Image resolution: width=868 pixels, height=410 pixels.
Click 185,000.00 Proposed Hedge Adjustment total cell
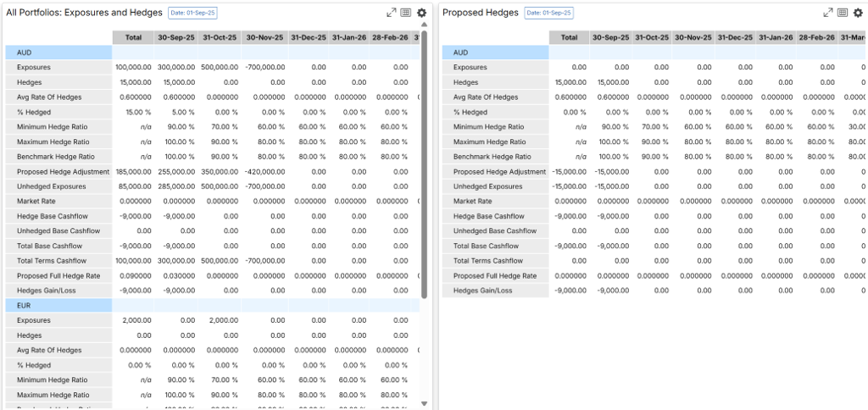(133, 171)
